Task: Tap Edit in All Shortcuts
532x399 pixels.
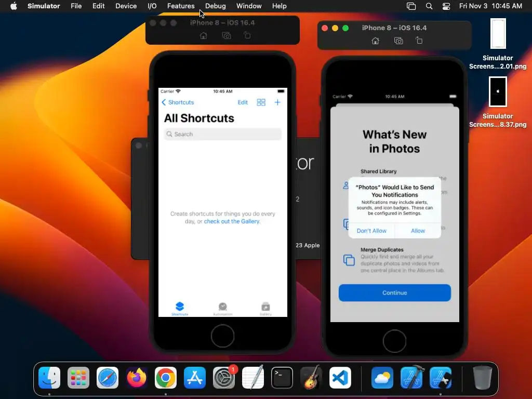Action: click(243, 102)
